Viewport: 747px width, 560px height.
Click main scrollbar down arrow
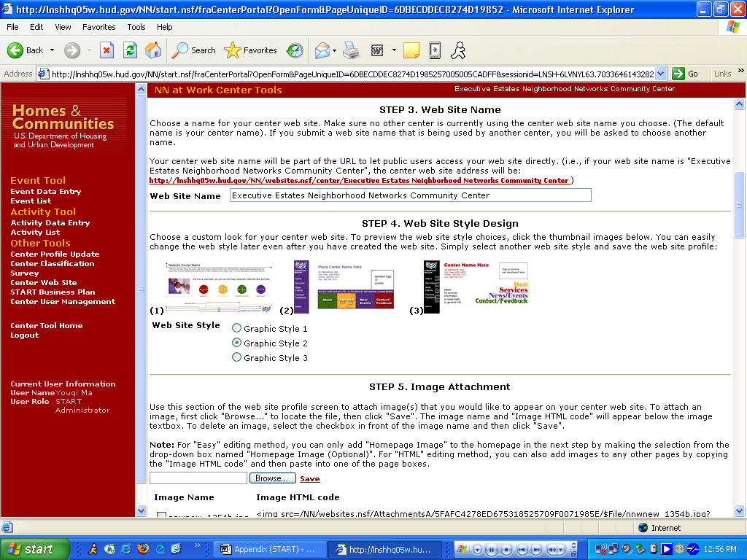[x=739, y=511]
